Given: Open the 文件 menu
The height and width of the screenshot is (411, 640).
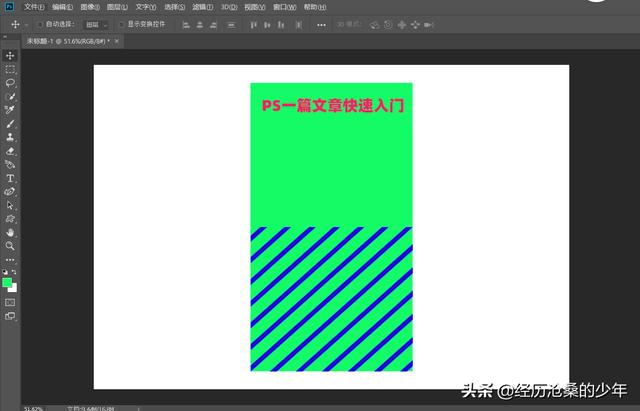Looking at the screenshot, I should [x=34, y=7].
